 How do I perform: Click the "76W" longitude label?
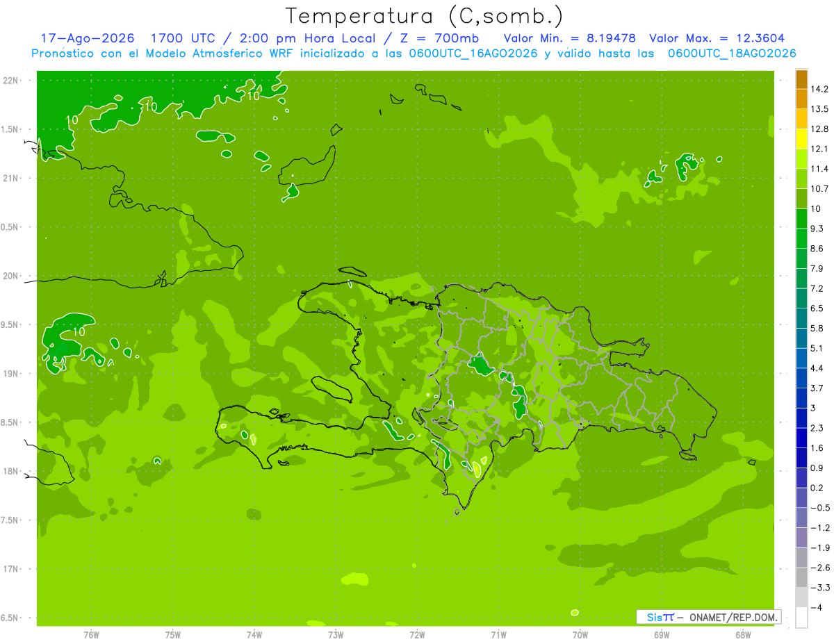(91, 636)
